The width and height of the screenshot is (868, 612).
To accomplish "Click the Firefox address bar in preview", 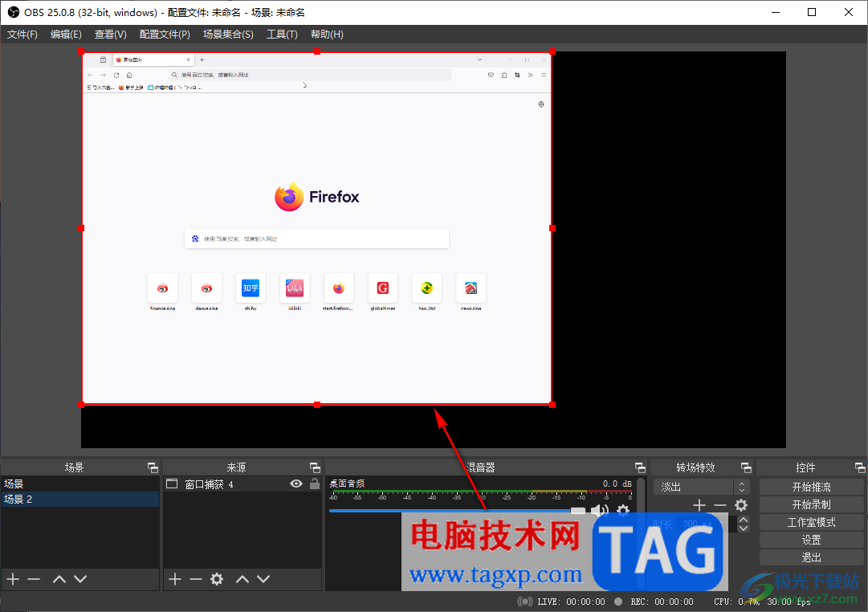I will tap(310, 75).
